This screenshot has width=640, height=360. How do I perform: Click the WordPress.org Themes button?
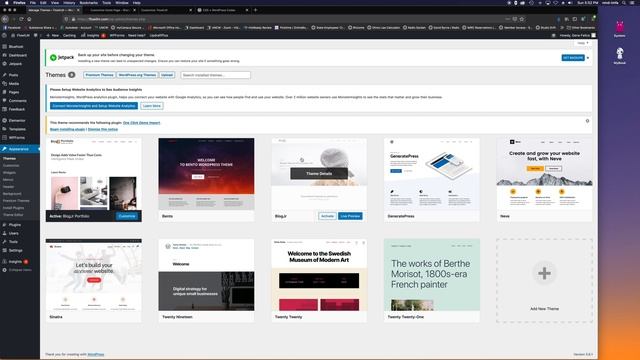pos(137,75)
